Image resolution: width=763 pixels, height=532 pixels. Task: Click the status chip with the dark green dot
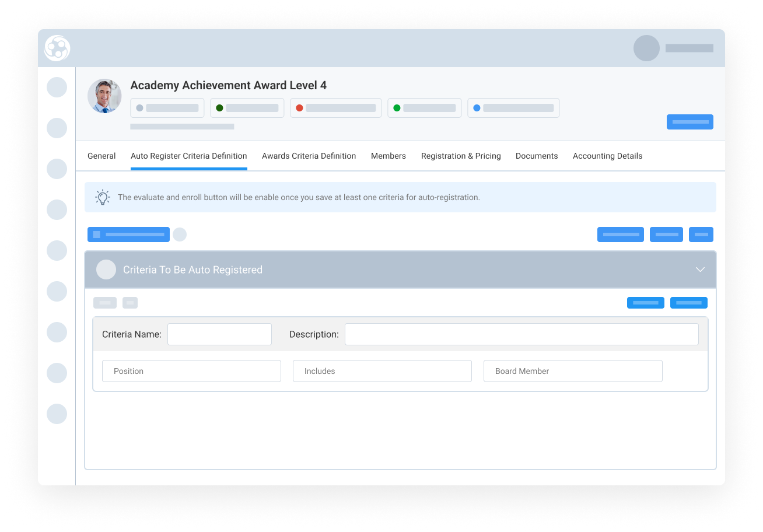click(x=247, y=108)
